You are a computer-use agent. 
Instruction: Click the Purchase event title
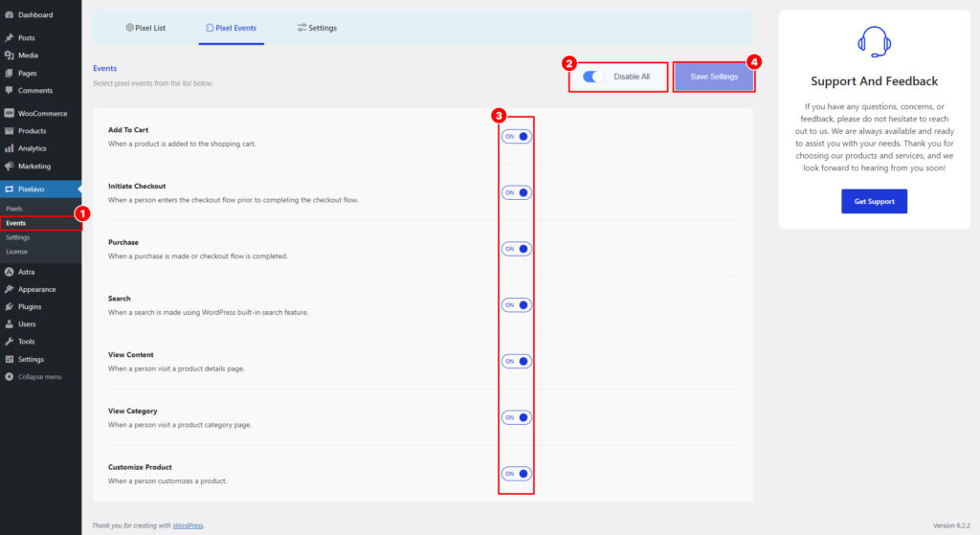(x=123, y=242)
